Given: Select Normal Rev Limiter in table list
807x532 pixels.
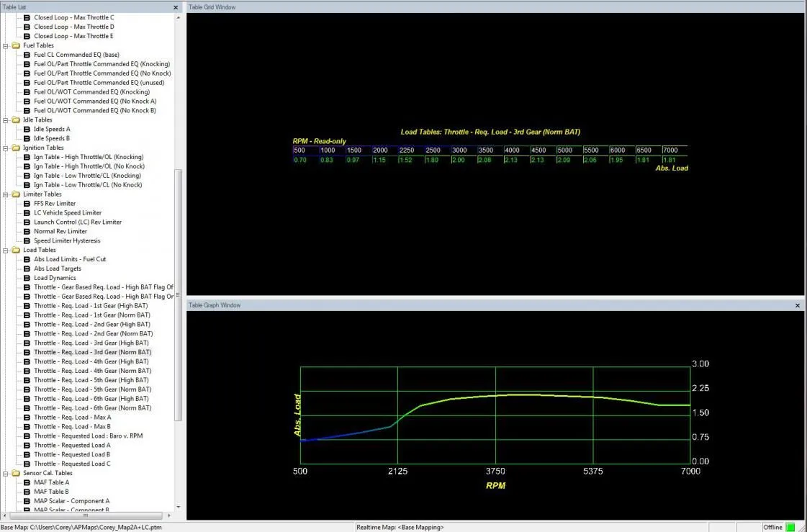Looking at the screenshot, I should pyautogui.click(x=60, y=231).
